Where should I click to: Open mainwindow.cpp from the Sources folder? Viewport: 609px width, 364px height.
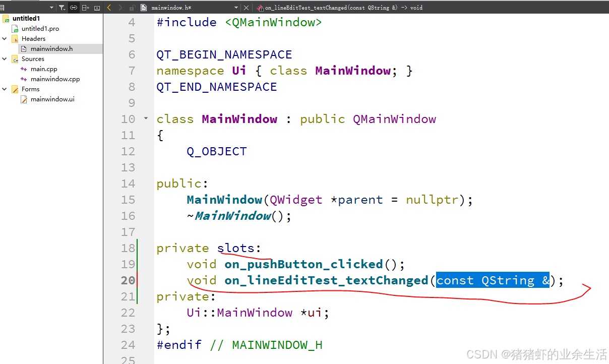(x=55, y=79)
